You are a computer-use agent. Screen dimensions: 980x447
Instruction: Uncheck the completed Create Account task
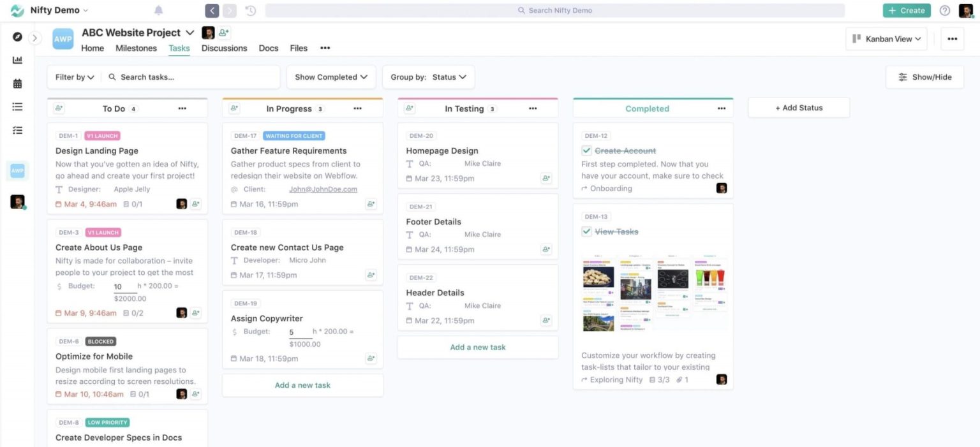587,150
